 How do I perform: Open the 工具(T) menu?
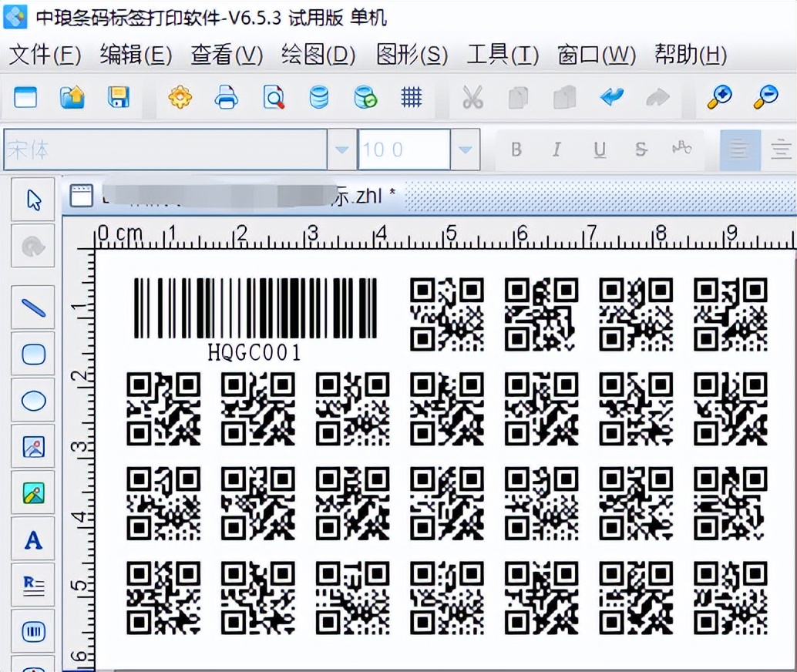coord(503,54)
